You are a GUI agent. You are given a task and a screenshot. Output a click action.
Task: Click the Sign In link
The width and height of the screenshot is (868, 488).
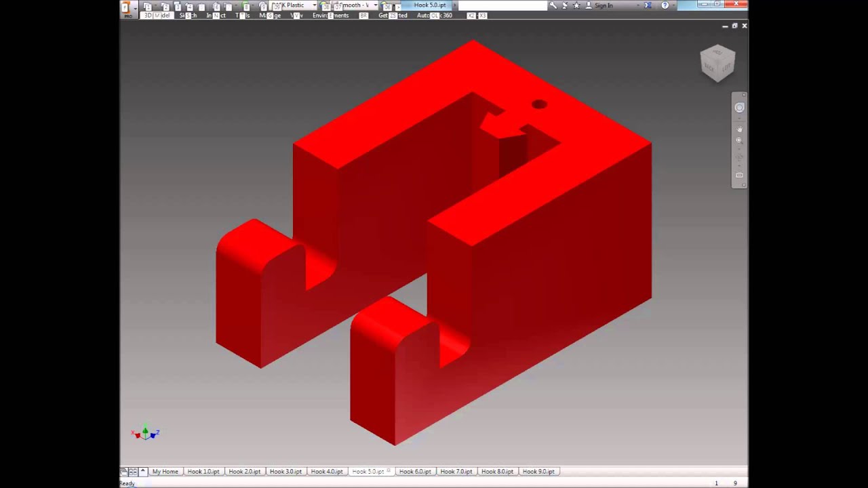604,5
